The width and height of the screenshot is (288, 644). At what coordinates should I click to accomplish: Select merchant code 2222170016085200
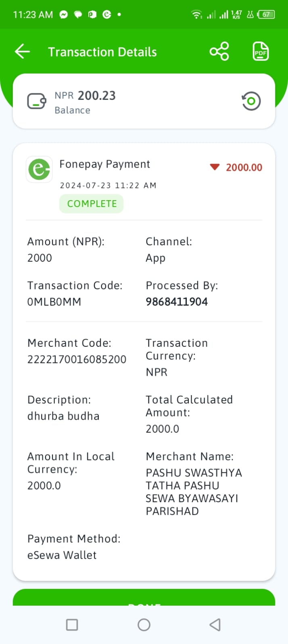[x=77, y=359]
